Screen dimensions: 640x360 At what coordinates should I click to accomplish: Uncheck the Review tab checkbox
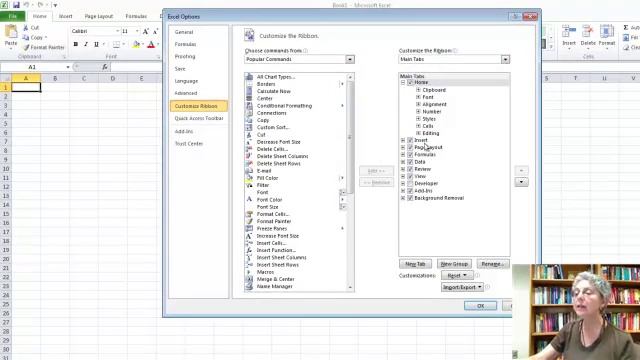point(410,169)
